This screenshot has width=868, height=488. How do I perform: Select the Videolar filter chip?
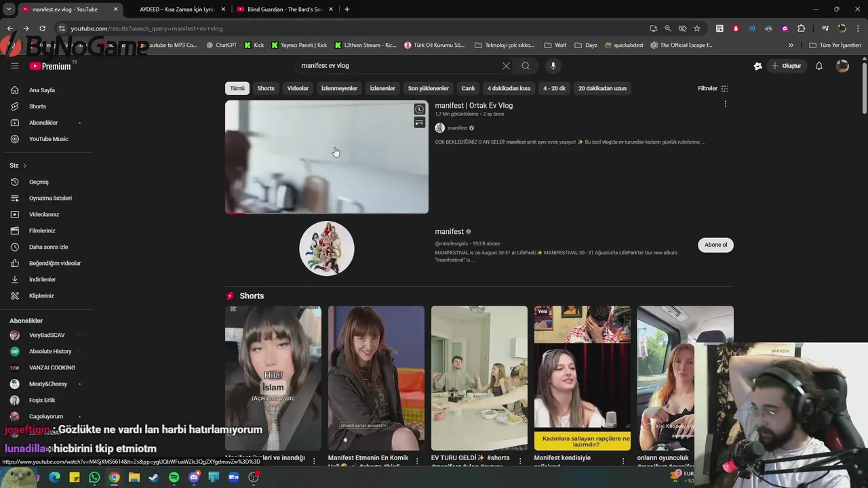[x=298, y=88]
